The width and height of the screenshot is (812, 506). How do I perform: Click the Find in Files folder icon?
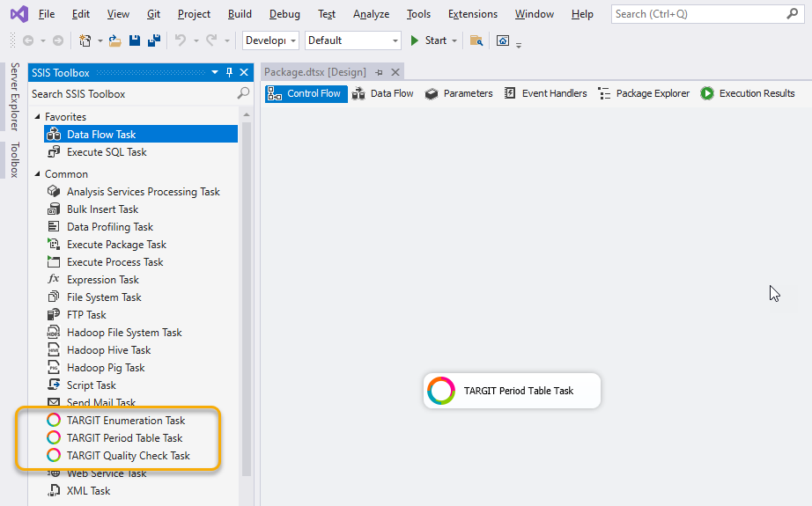[x=476, y=40]
